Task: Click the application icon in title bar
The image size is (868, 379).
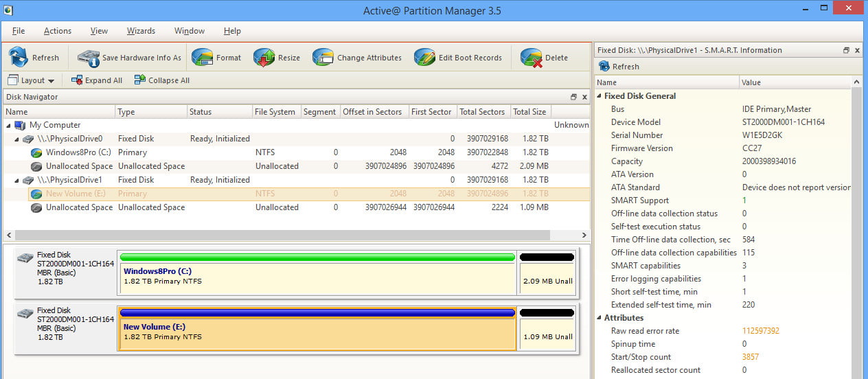Action: click(x=8, y=10)
